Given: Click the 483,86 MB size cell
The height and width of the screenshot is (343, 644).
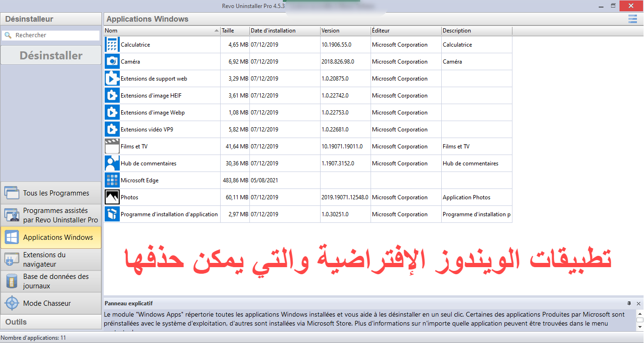Looking at the screenshot, I should click(235, 180).
